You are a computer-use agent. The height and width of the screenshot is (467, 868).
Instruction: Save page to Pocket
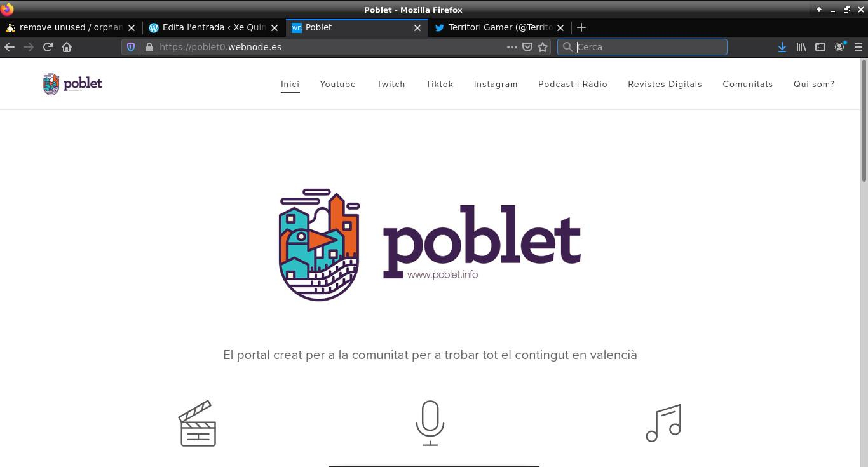(527, 47)
